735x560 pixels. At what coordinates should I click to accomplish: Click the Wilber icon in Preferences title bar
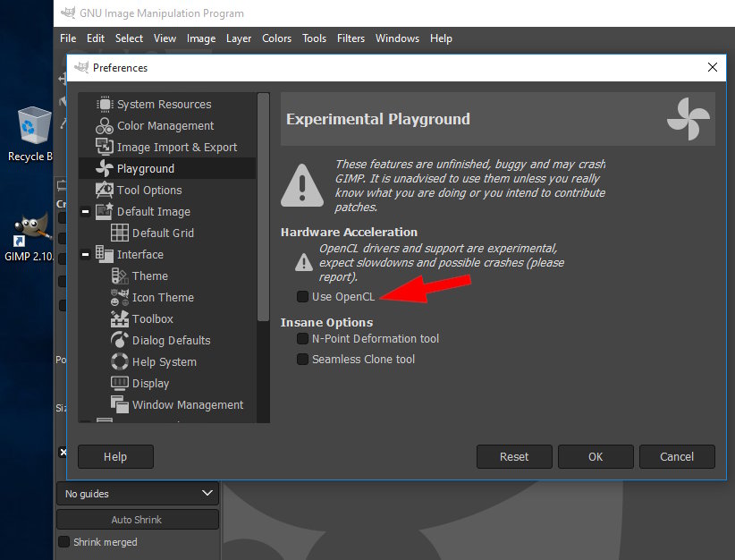[x=81, y=67]
